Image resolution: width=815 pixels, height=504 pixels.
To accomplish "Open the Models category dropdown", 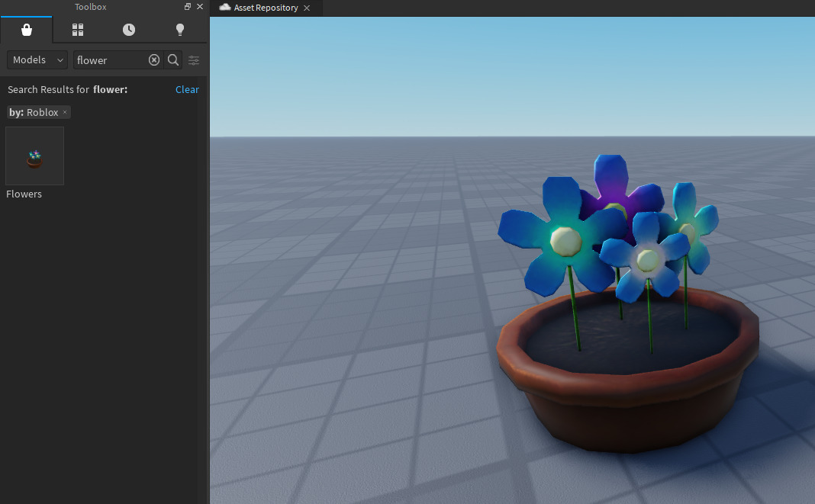I will pos(37,59).
